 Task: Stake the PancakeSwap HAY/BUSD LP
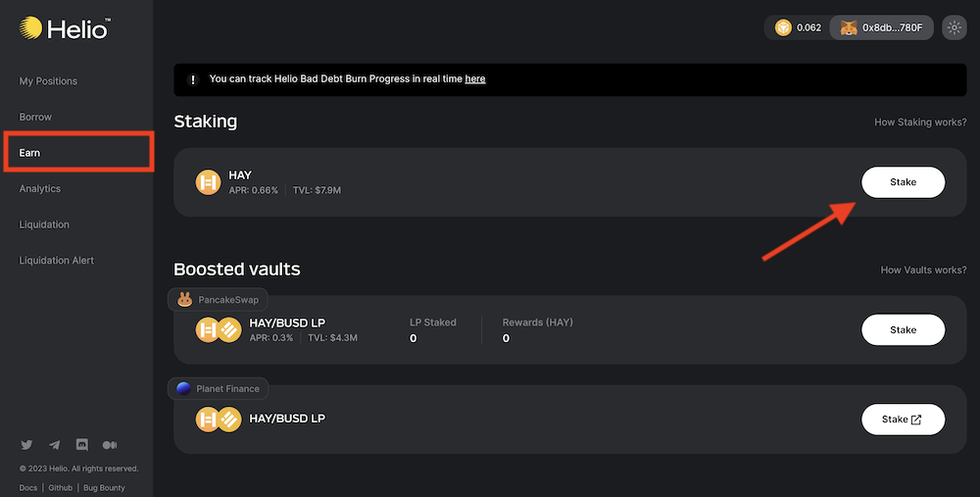point(903,330)
